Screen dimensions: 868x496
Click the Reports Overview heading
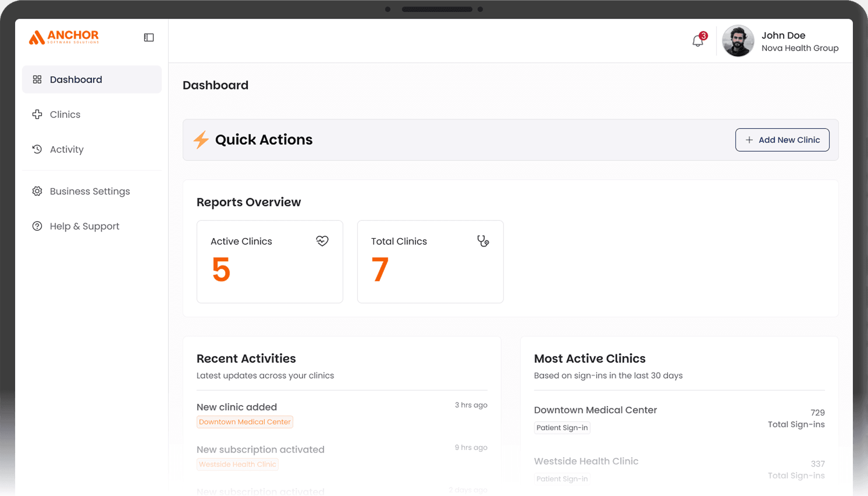(248, 202)
